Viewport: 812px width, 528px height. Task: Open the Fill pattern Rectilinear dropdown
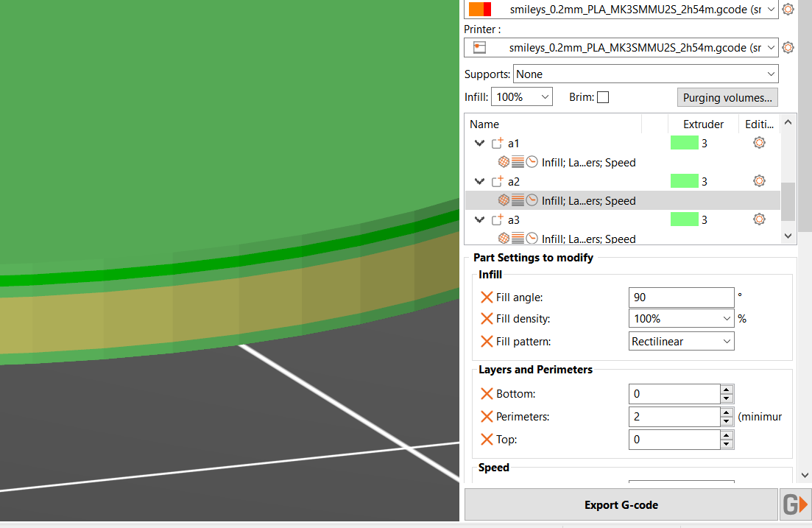(682, 342)
